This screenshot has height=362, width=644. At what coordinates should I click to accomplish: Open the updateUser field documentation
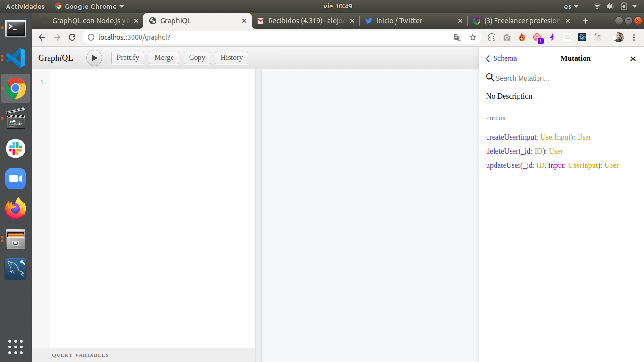(x=503, y=165)
